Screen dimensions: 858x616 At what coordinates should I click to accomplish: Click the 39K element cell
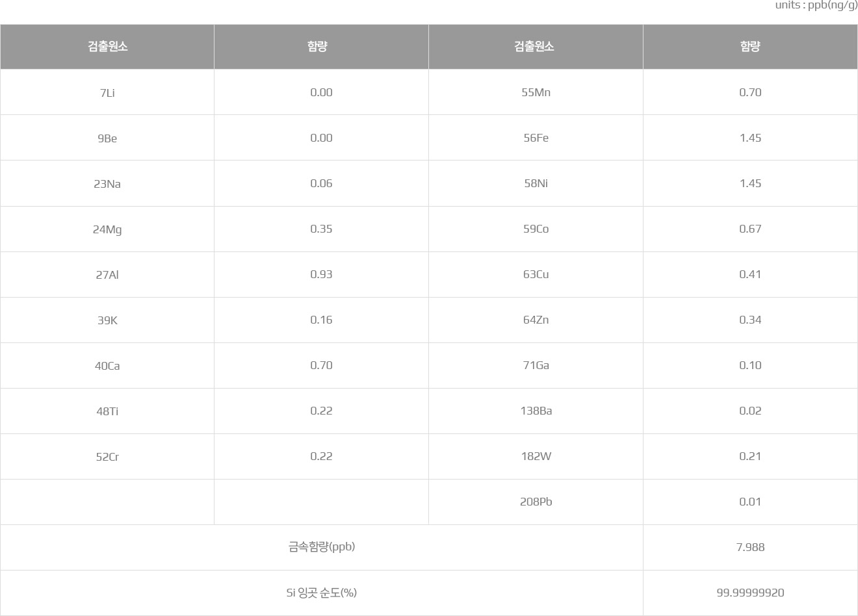[x=107, y=320]
